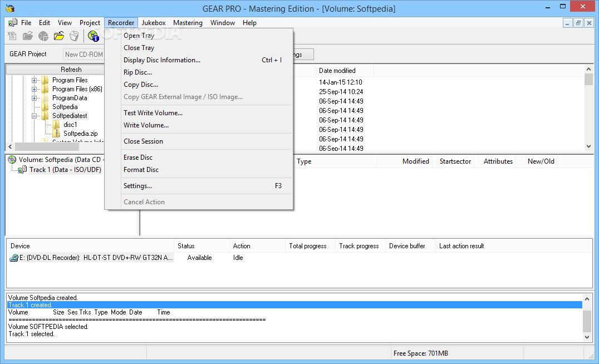Open the View menu
The image size is (599, 364).
pyautogui.click(x=65, y=22)
